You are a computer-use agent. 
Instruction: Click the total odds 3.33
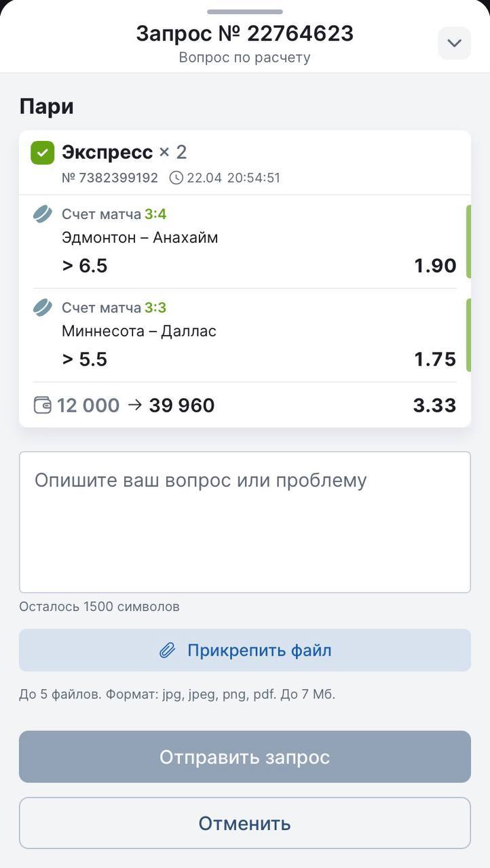(x=434, y=406)
